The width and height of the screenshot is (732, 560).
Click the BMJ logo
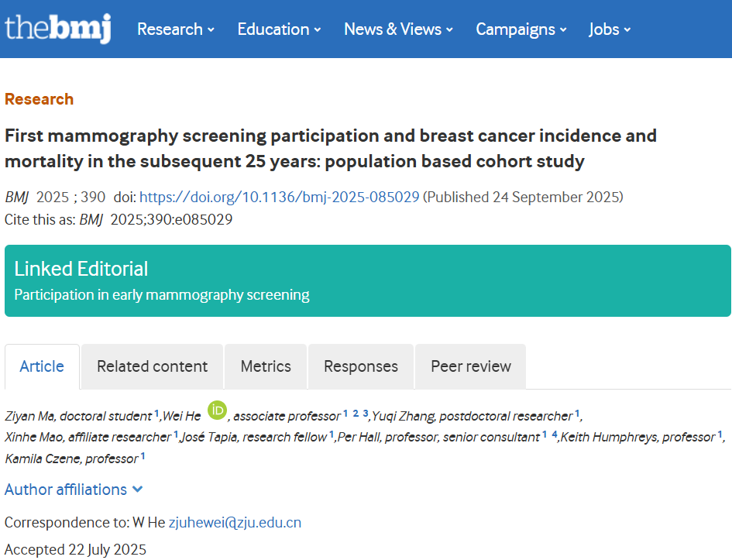click(58, 29)
